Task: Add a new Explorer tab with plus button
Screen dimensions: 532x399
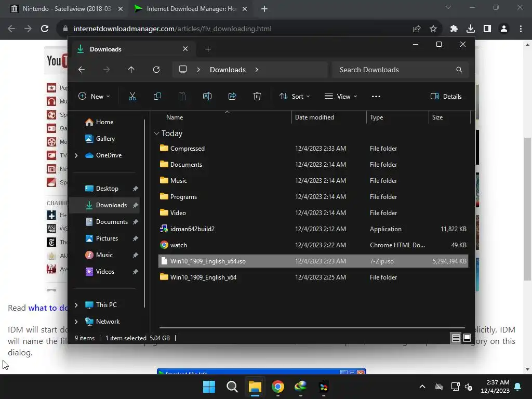Action: tap(208, 49)
